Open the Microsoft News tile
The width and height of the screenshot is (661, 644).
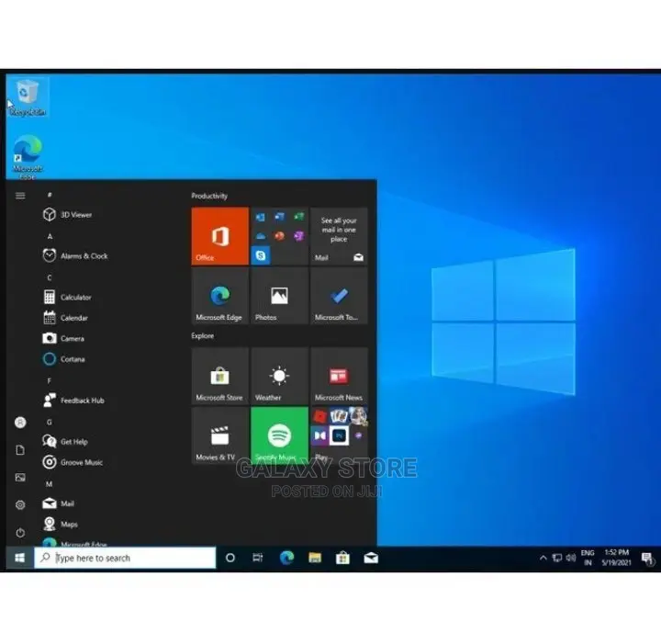(339, 376)
